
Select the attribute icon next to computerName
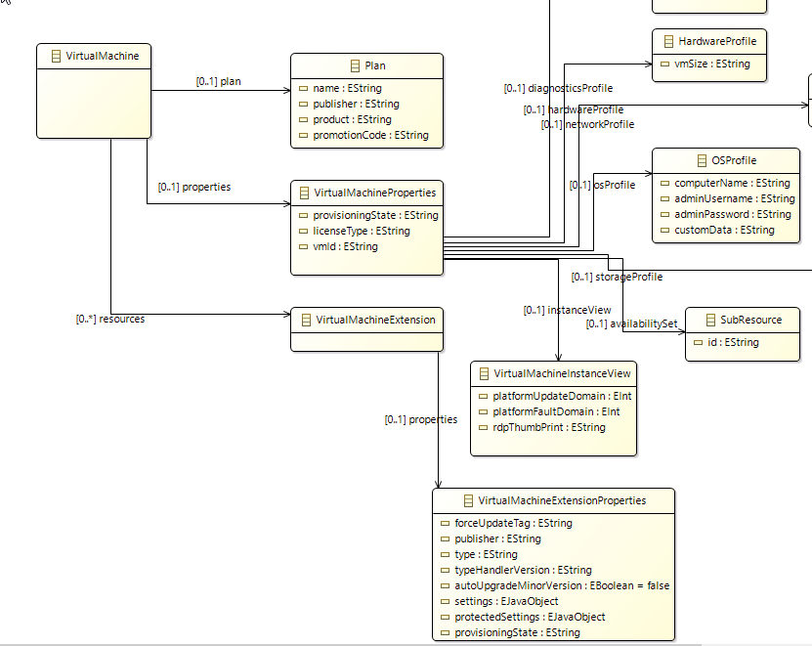[x=664, y=184]
